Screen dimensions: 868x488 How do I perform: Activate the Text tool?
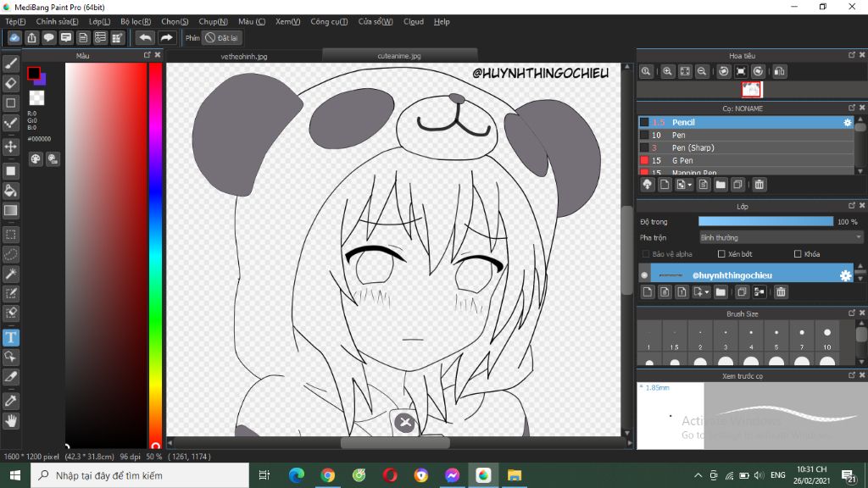click(10, 337)
